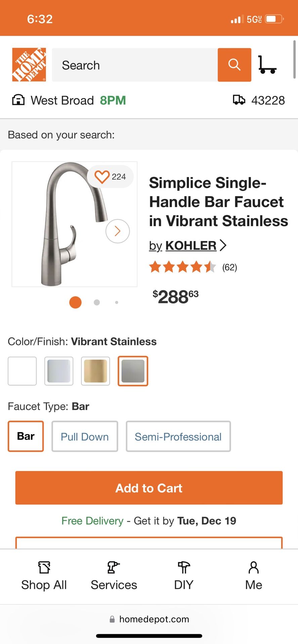Tap the delivery truck icon near 43228

240,100
